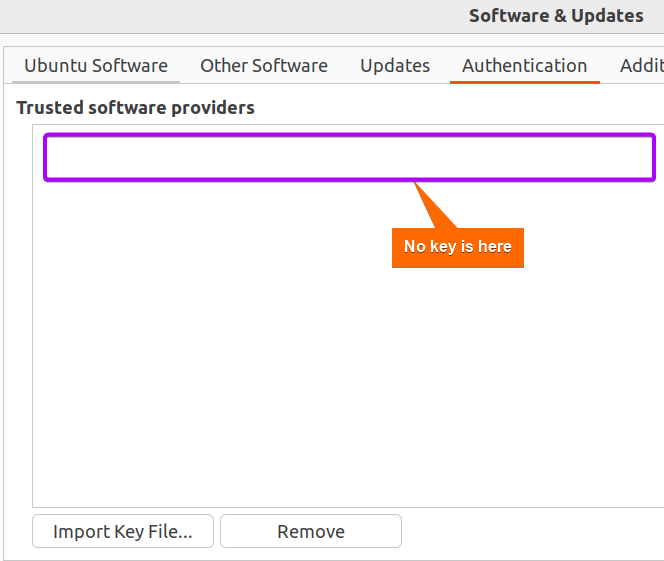664x561 pixels.
Task: Select the purple-highlighted empty key row
Action: pyautogui.click(x=349, y=158)
